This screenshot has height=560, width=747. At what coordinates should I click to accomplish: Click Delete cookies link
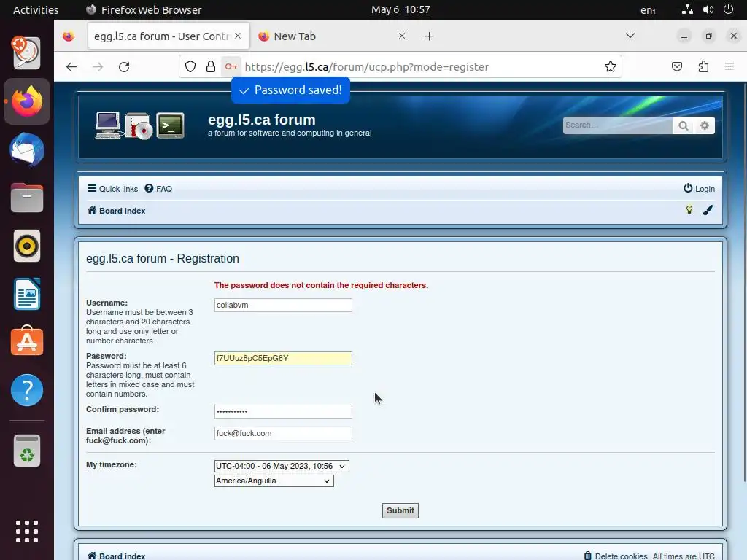[616, 556]
